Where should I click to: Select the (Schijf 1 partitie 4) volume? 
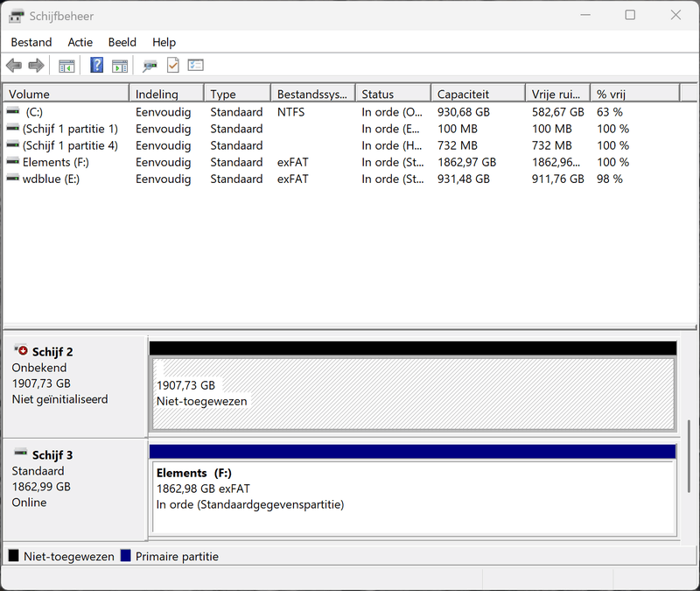pos(341,145)
